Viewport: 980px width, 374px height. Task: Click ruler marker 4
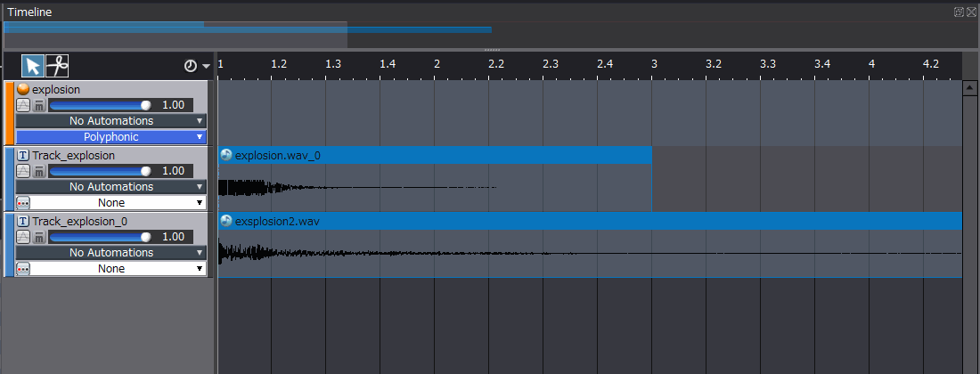point(872,64)
